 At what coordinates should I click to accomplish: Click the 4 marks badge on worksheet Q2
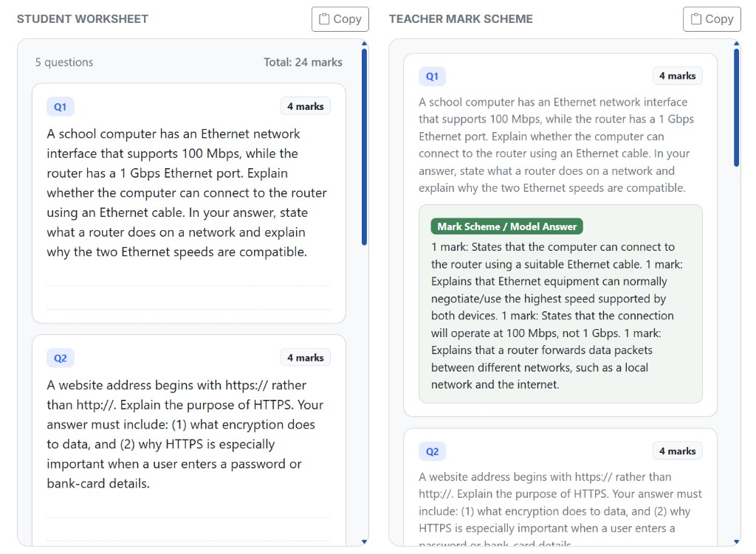(305, 358)
